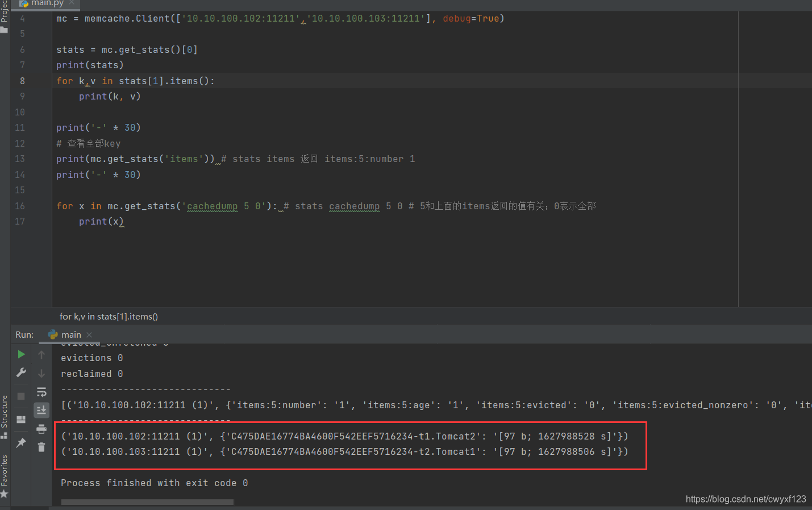The width and height of the screenshot is (812, 510).
Task: Select the main tab in Run panel
Action: point(71,335)
